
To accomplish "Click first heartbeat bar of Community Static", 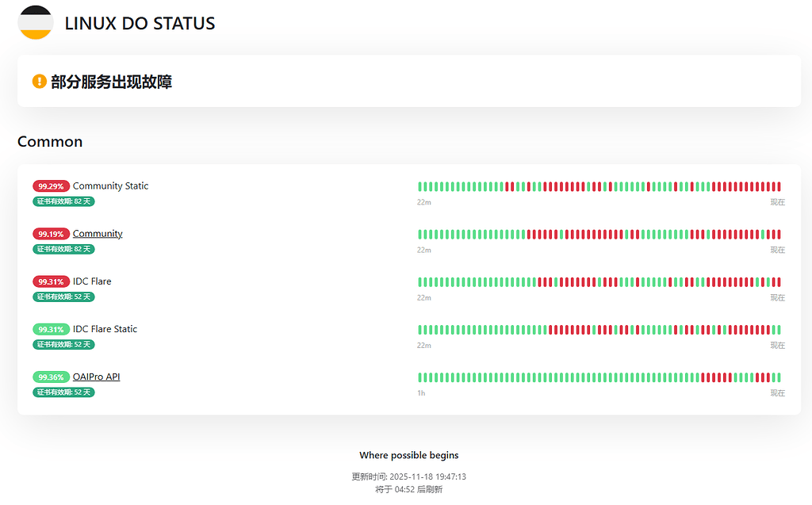I will click(420, 186).
